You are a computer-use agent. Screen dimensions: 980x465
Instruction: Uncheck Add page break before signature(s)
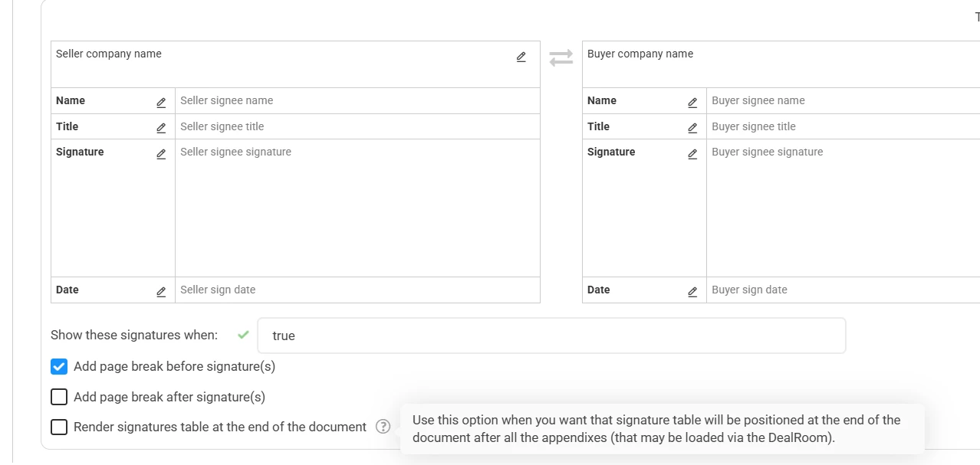point(59,366)
